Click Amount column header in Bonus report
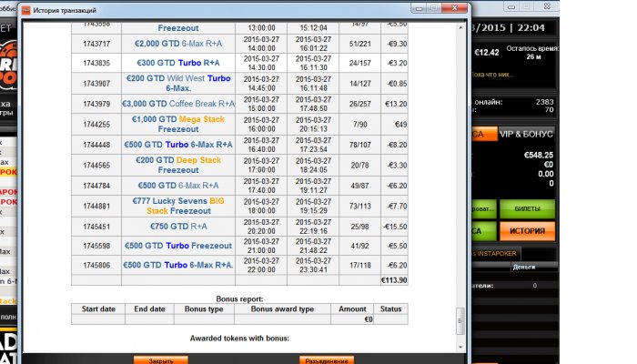637x364 pixels. (352, 308)
